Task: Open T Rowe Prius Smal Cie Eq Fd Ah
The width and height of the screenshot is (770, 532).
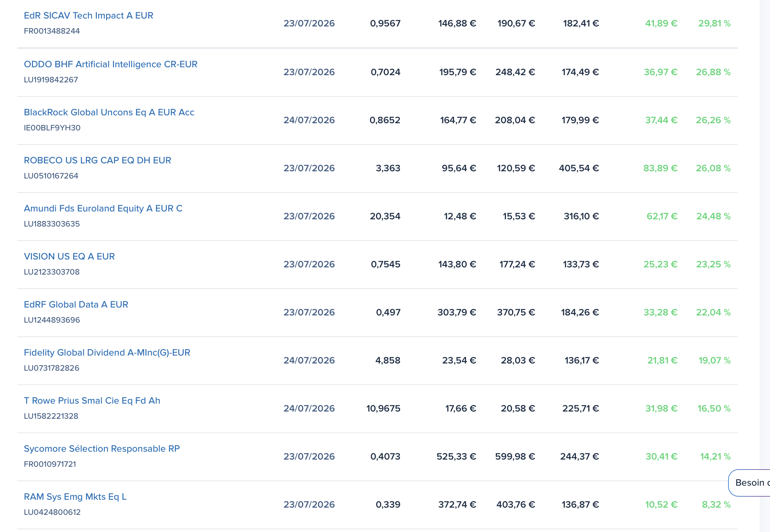Action: pos(92,401)
